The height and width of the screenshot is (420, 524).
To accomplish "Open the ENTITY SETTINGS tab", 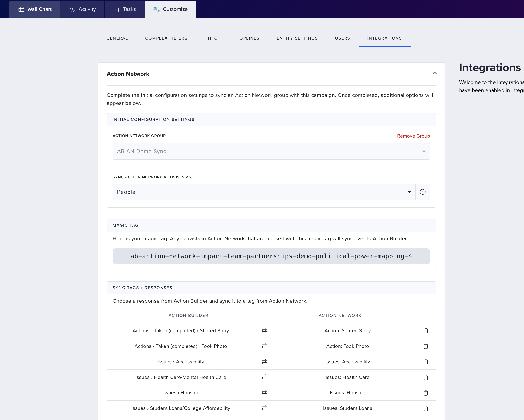I will coord(297,38).
